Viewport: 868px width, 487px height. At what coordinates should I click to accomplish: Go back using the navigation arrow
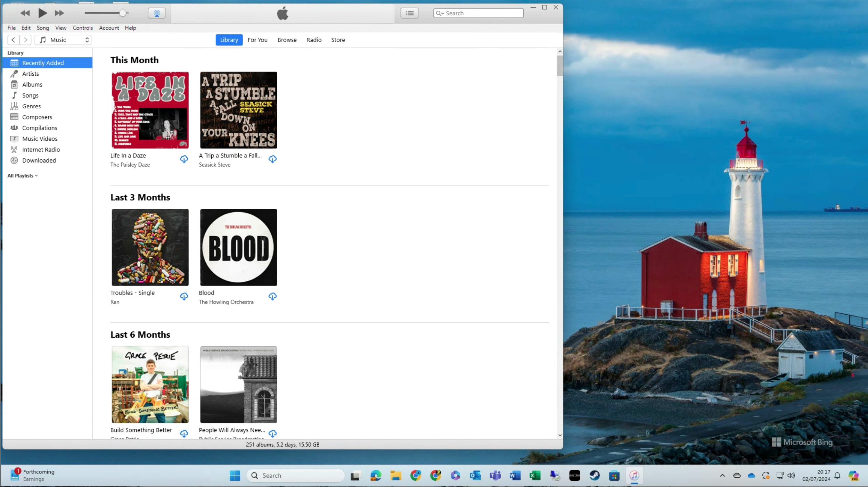point(13,40)
